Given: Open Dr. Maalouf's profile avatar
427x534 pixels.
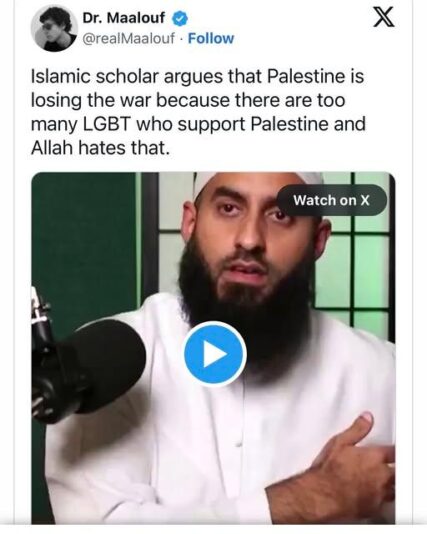Looking at the screenshot, I should [54, 29].
